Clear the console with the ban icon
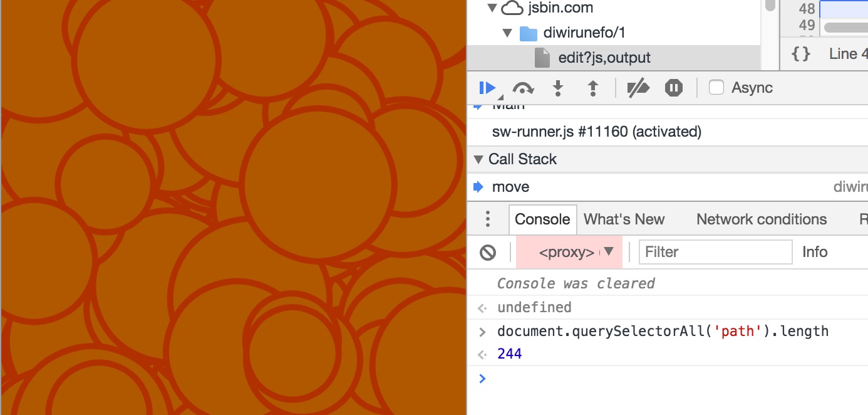This screenshot has width=868, height=415. (488, 252)
